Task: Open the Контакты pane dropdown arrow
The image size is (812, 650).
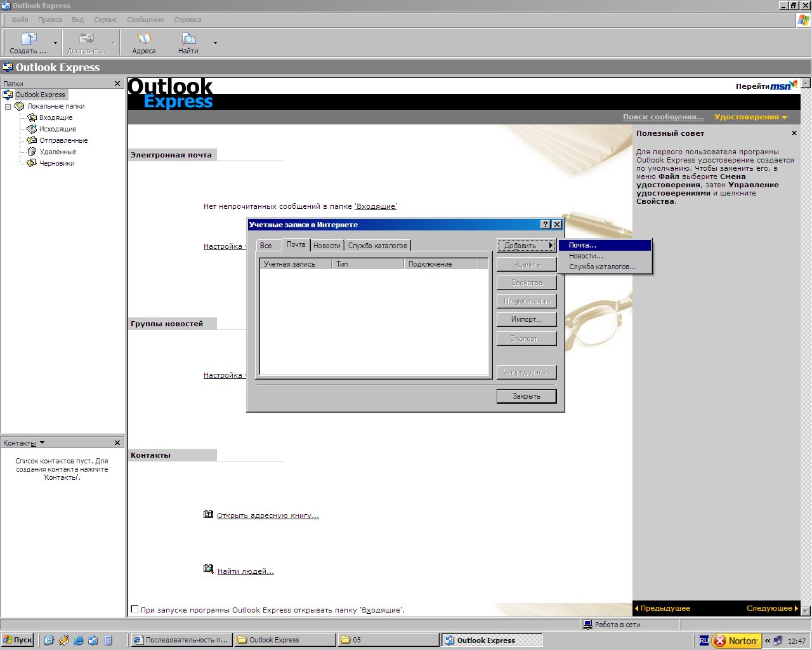Action: click(43, 442)
